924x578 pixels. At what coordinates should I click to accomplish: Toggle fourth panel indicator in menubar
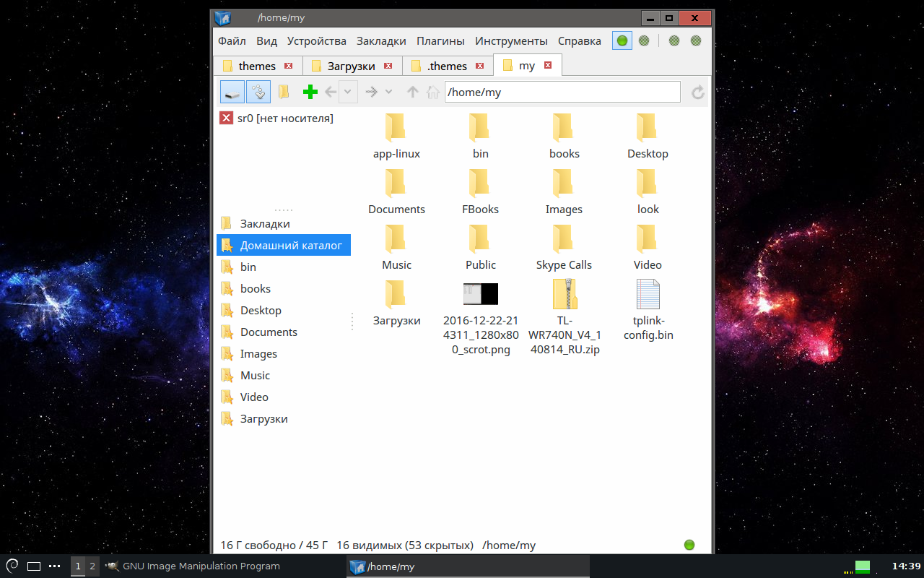696,40
